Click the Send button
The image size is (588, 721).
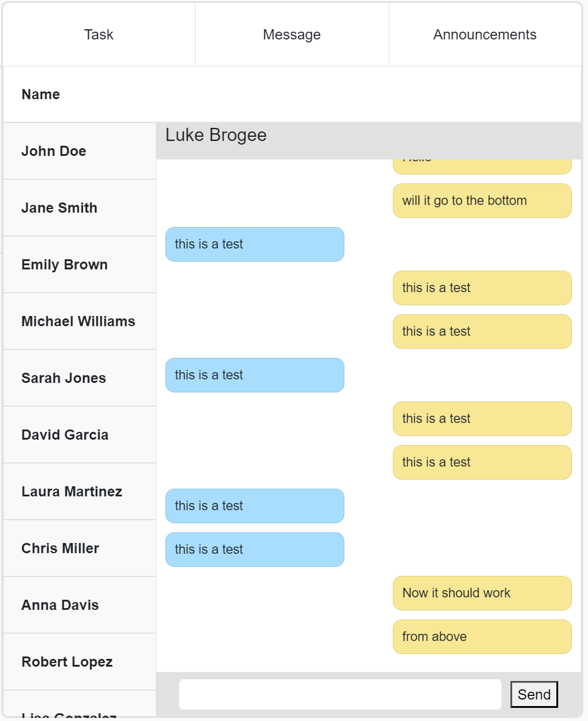(x=534, y=694)
